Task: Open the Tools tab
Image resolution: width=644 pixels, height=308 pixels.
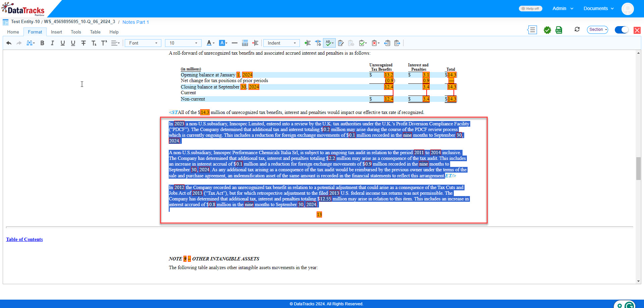Action: (76, 32)
